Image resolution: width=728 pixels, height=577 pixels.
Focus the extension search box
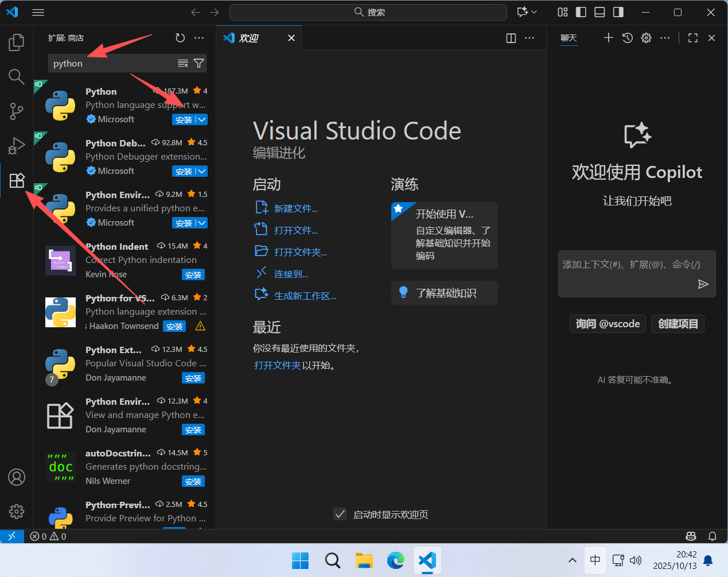point(112,63)
